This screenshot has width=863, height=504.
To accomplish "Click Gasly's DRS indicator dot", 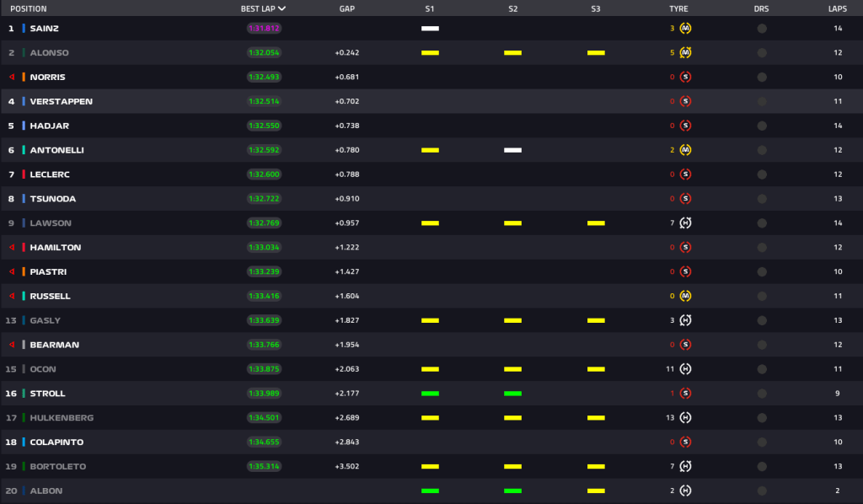I will point(762,320).
